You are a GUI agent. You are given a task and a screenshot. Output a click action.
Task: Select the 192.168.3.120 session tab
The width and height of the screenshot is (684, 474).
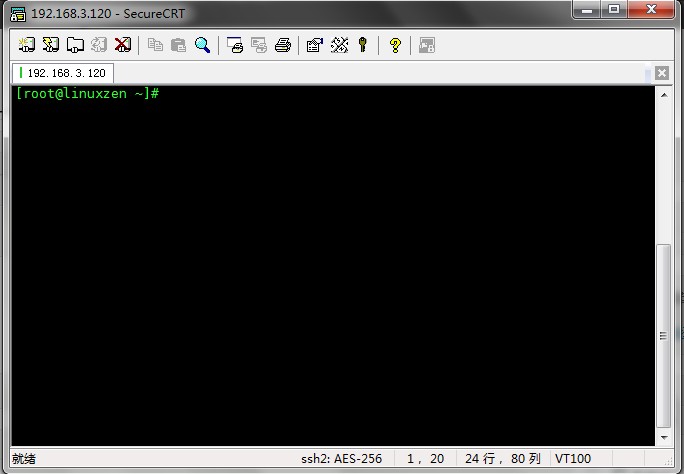point(63,73)
